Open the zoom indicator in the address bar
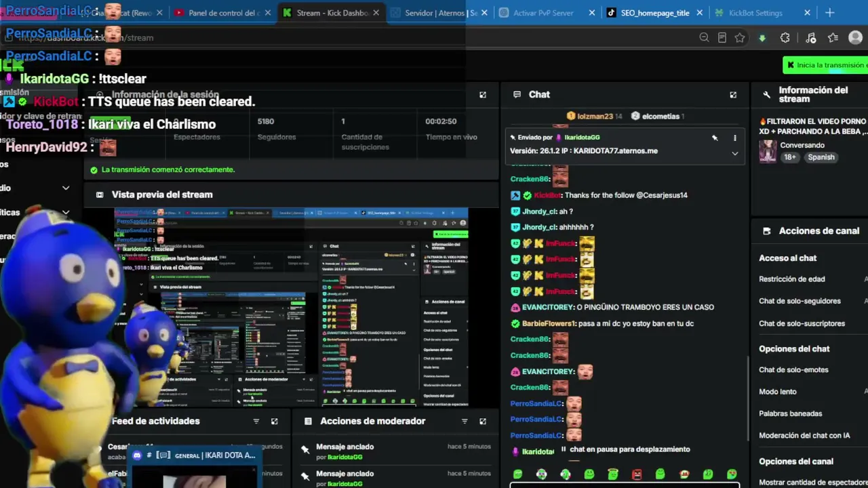868x488 pixels. pos(704,38)
